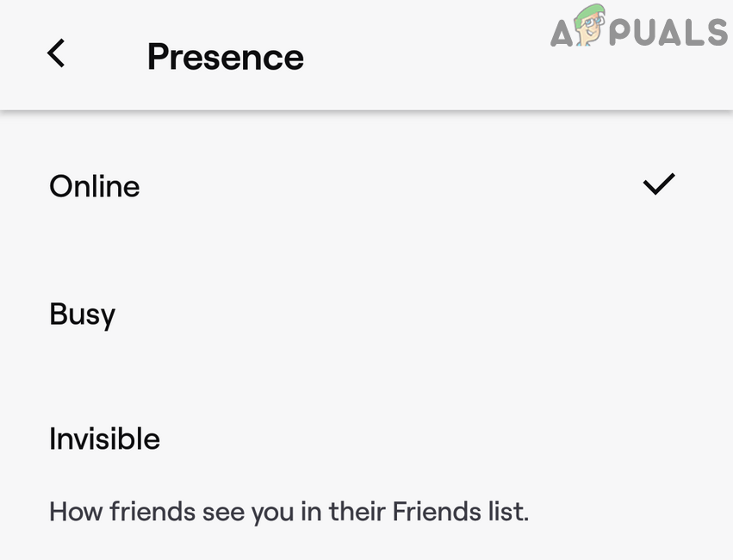Screen dimensions: 733x560
Task: Click the checkmark next to Online
Action: pos(659,184)
